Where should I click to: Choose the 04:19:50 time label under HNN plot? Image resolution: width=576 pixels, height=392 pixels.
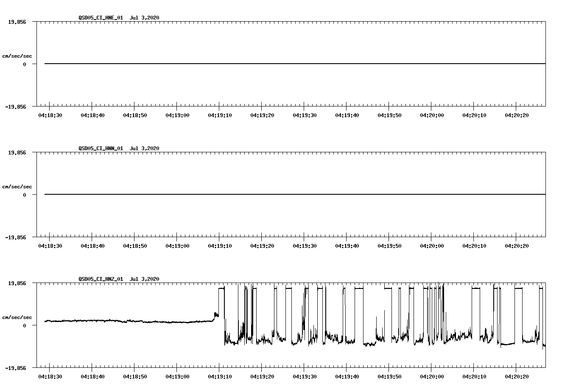click(x=389, y=246)
